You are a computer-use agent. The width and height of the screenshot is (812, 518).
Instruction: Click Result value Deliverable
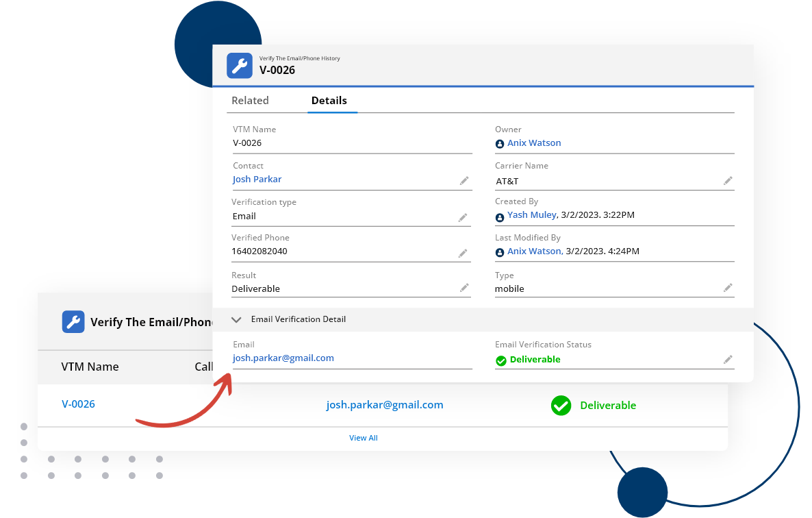[x=256, y=289]
